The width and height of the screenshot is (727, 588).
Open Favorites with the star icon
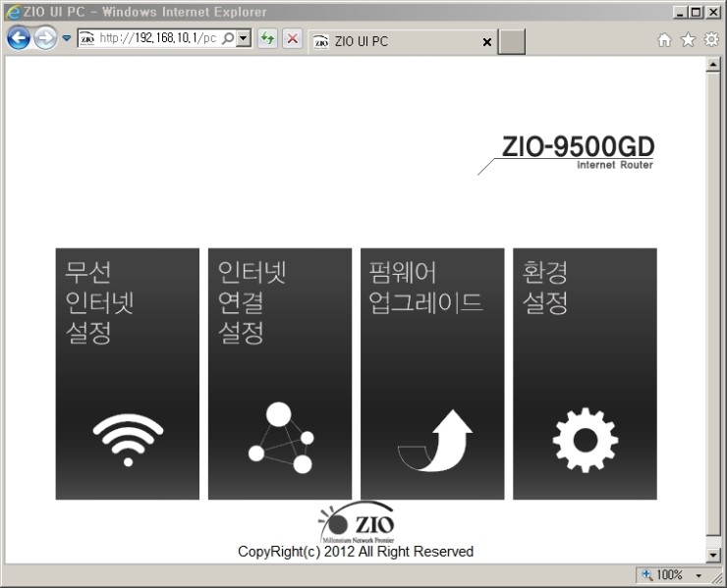click(x=688, y=40)
